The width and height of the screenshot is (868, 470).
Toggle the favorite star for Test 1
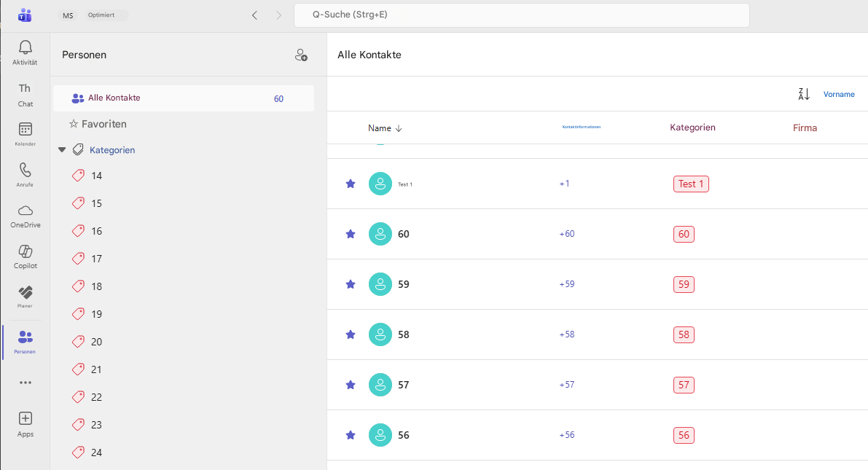[x=351, y=184]
